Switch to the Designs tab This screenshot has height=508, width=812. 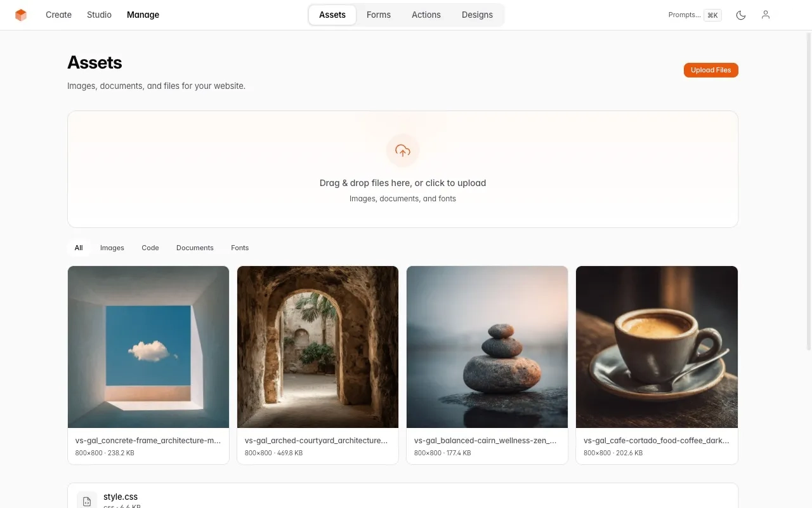point(477,14)
